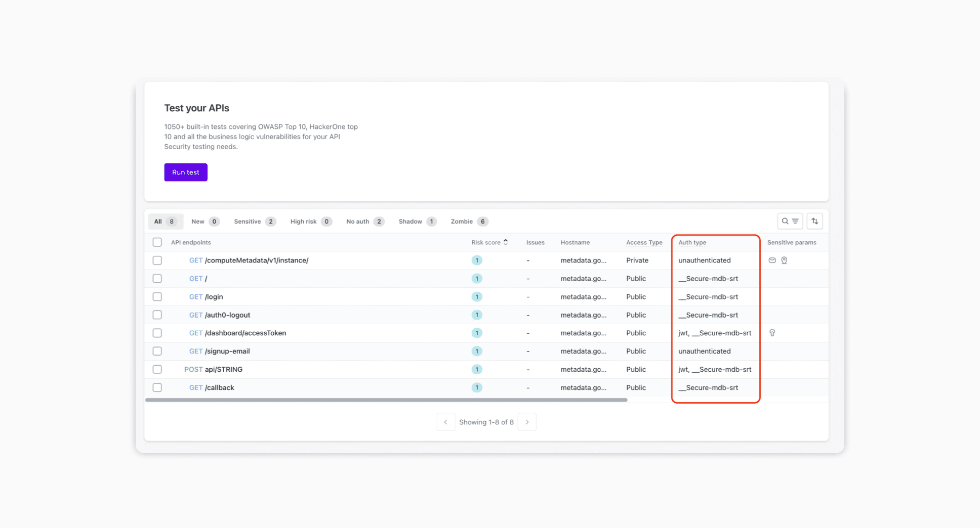
Task: Switch to the Sensitive tab
Action: pyautogui.click(x=255, y=222)
